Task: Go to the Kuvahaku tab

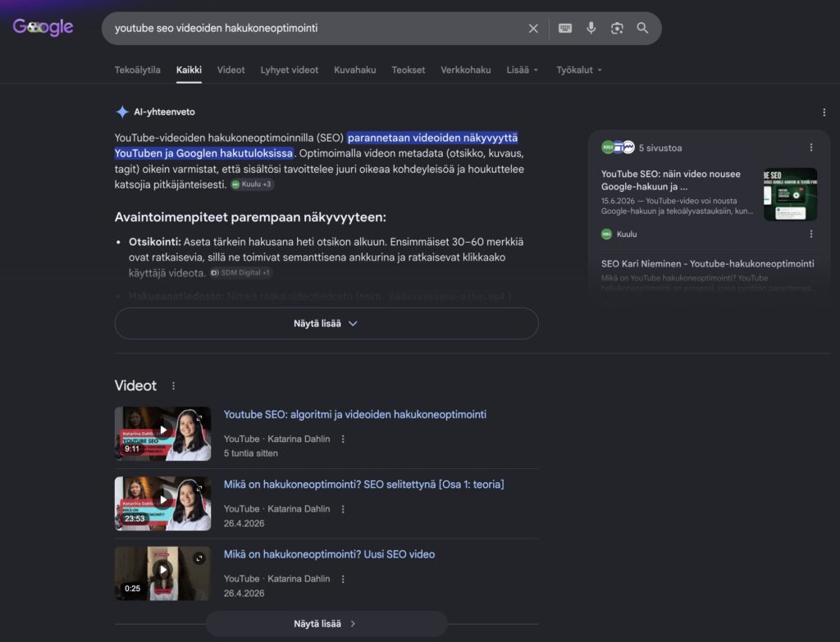Action: pyautogui.click(x=354, y=71)
